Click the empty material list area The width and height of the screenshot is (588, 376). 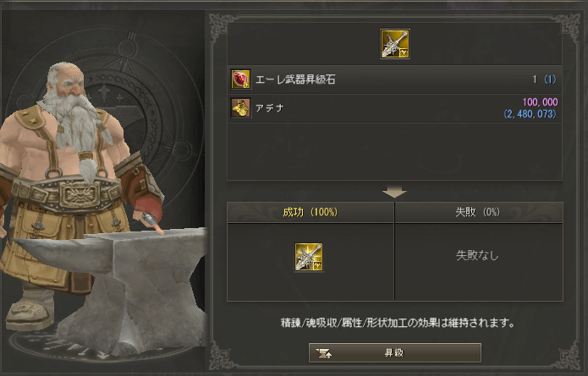(394, 152)
